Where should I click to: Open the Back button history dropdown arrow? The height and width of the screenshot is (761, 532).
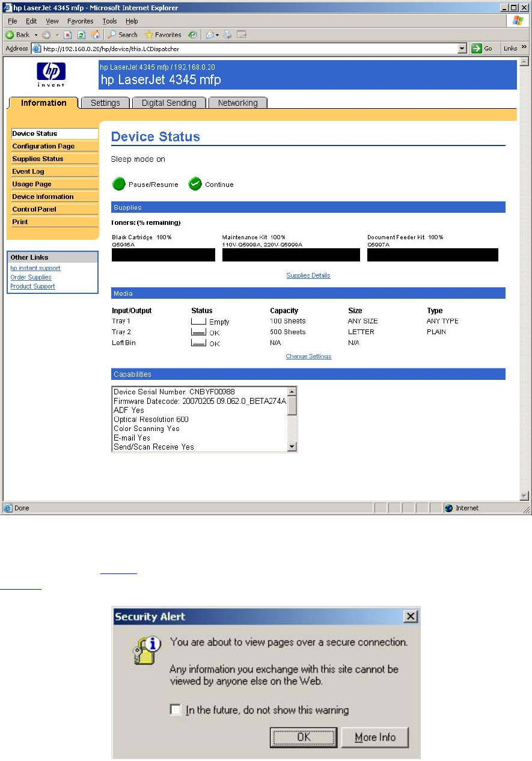[x=36, y=35]
